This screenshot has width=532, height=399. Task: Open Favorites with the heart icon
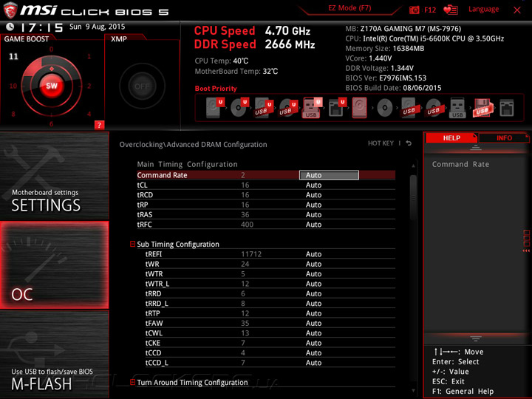click(451, 10)
